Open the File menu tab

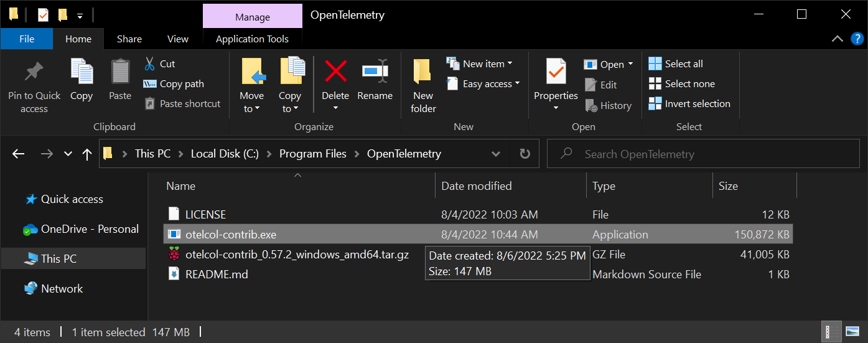(27, 39)
